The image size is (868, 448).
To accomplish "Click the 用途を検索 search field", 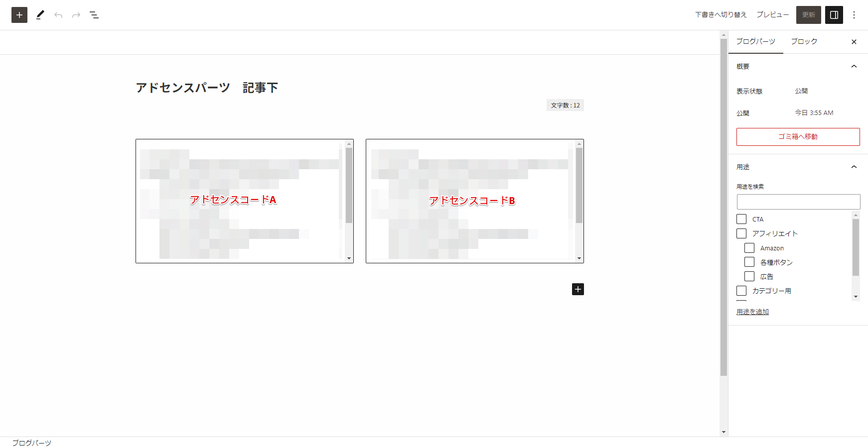I will click(798, 202).
